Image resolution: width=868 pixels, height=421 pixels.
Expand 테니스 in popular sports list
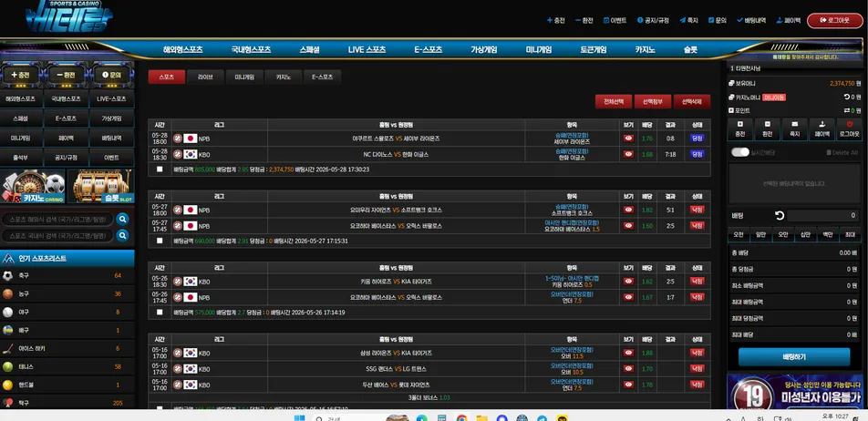(x=67, y=366)
